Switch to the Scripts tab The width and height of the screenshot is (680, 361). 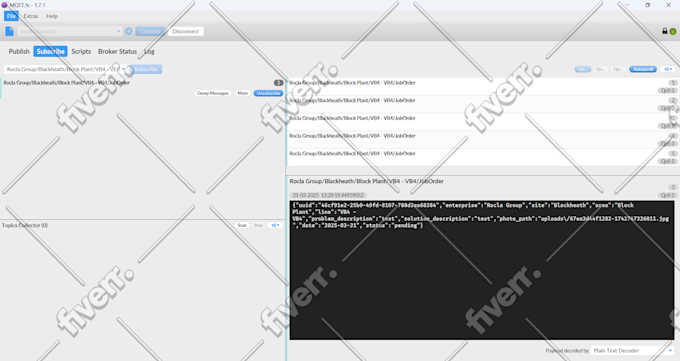pyautogui.click(x=81, y=51)
